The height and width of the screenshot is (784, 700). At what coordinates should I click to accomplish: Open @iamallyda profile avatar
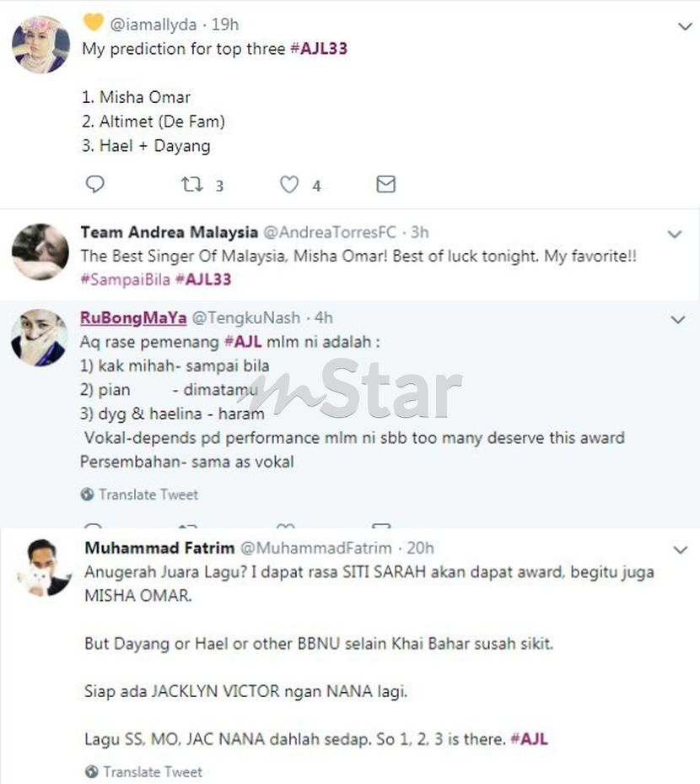click(40, 45)
